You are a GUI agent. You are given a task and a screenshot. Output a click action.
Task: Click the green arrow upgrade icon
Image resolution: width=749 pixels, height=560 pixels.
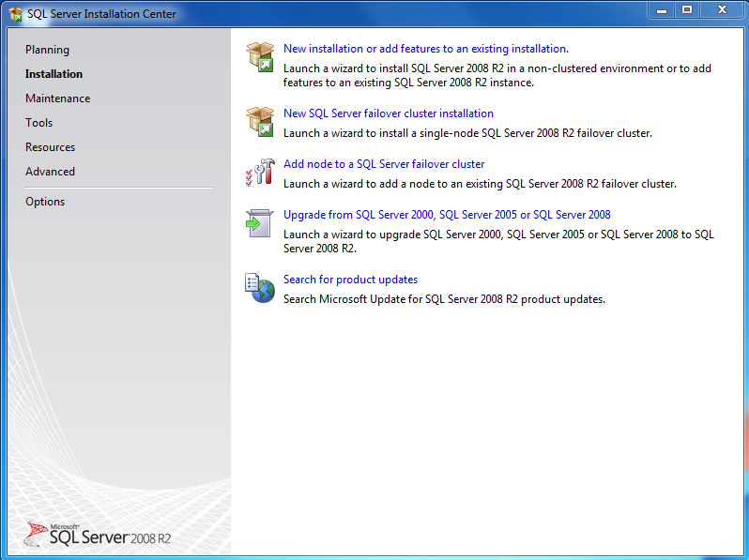[259, 223]
